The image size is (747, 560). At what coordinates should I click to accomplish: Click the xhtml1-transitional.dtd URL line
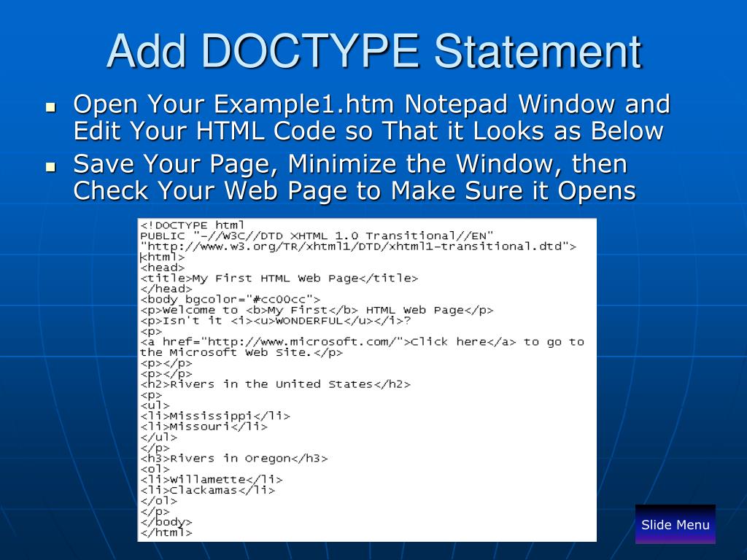click(358, 246)
